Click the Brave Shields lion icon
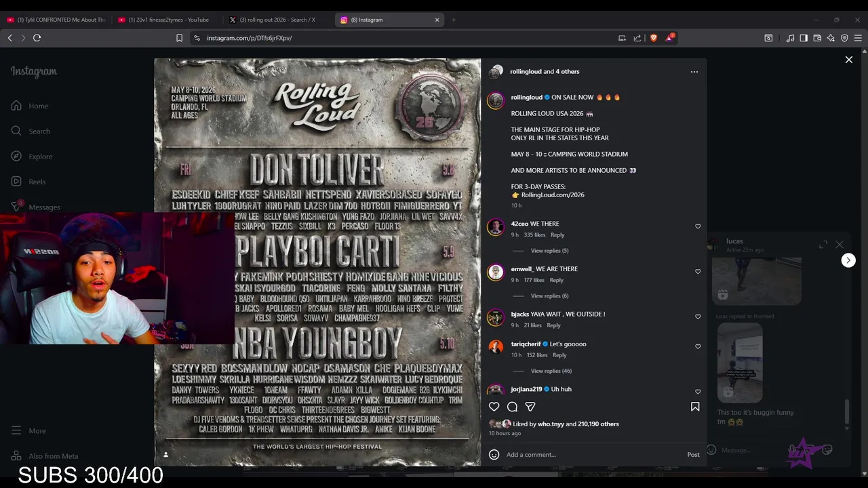868x488 pixels. (x=654, y=38)
